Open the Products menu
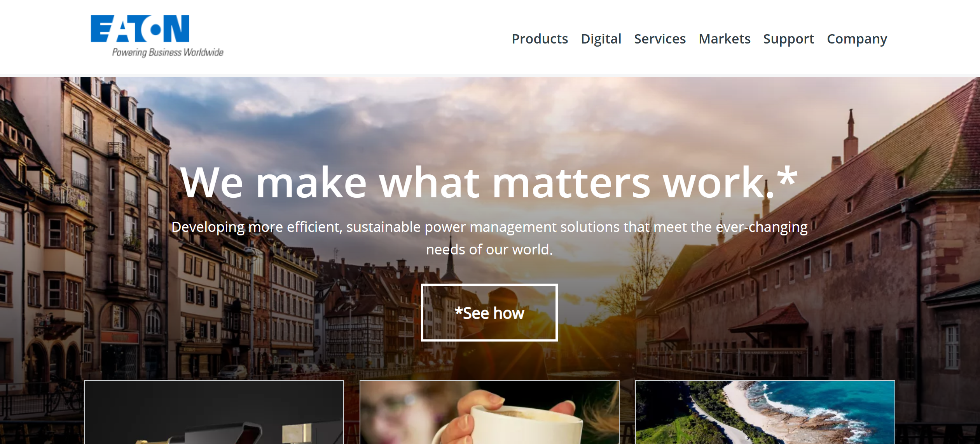Image resolution: width=980 pixels, height=444 pixels. click(540, 39)
